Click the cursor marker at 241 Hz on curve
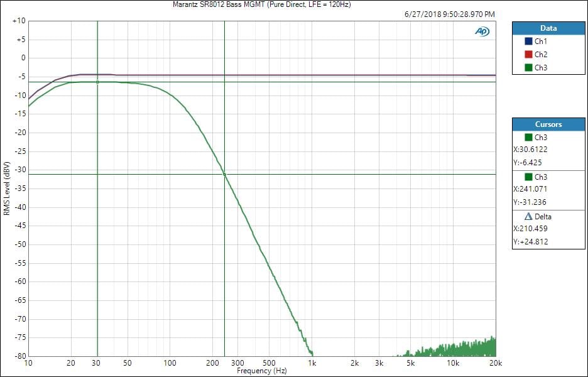The image size is (588, 377). tap(224, 175)
